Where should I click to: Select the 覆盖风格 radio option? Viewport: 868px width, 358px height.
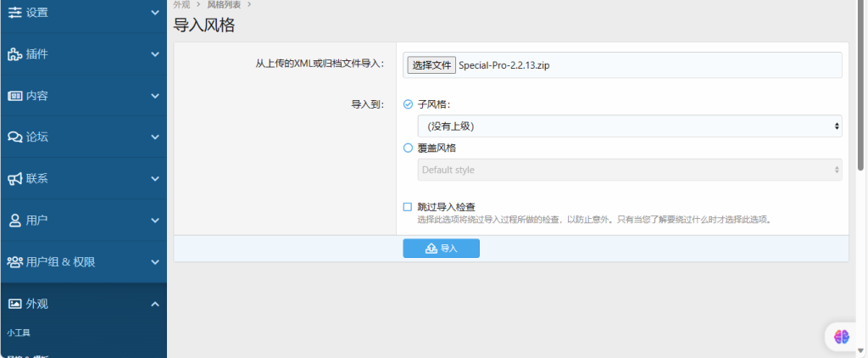[x=408, y=148]
